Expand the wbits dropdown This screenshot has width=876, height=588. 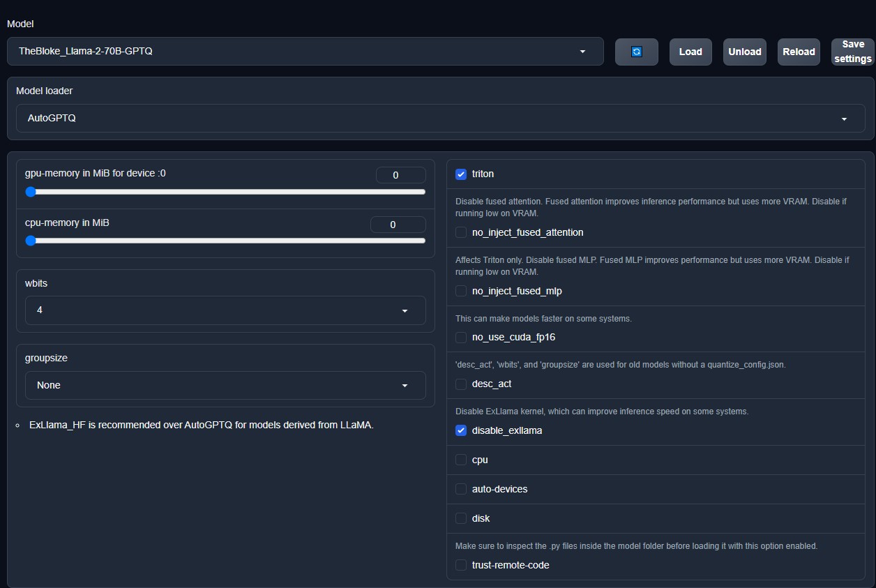click(225, 310)
